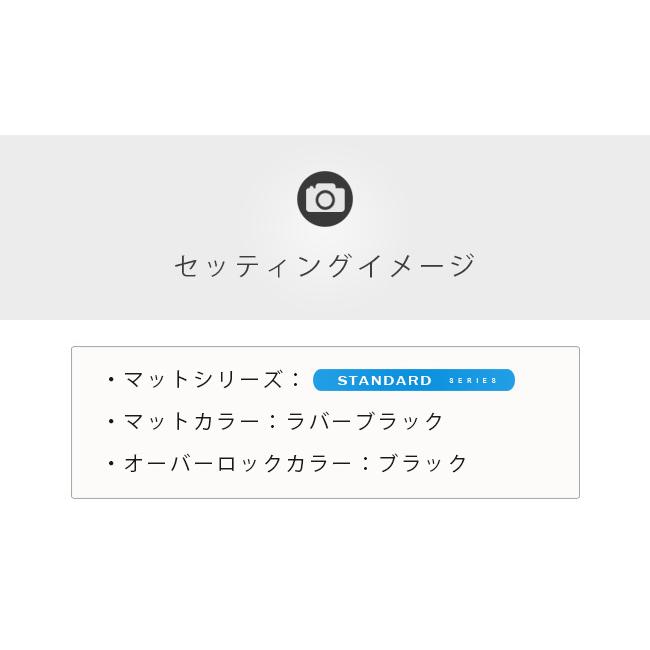Click the ラバーブラック color value
This screenshot has width=650, height=650.
click(365, 421)
